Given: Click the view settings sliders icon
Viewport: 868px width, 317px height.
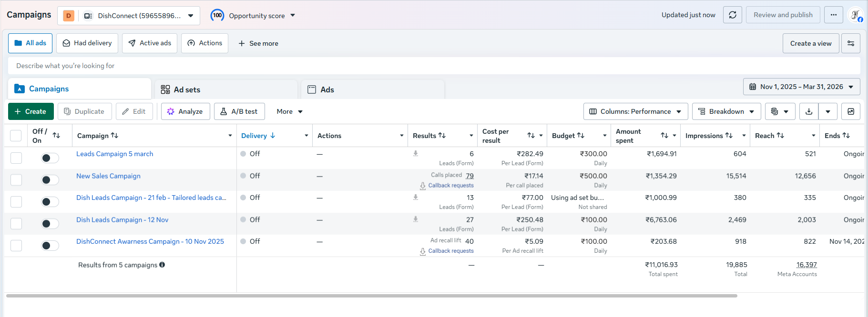Looking at the screenshot, I should 850,43.
